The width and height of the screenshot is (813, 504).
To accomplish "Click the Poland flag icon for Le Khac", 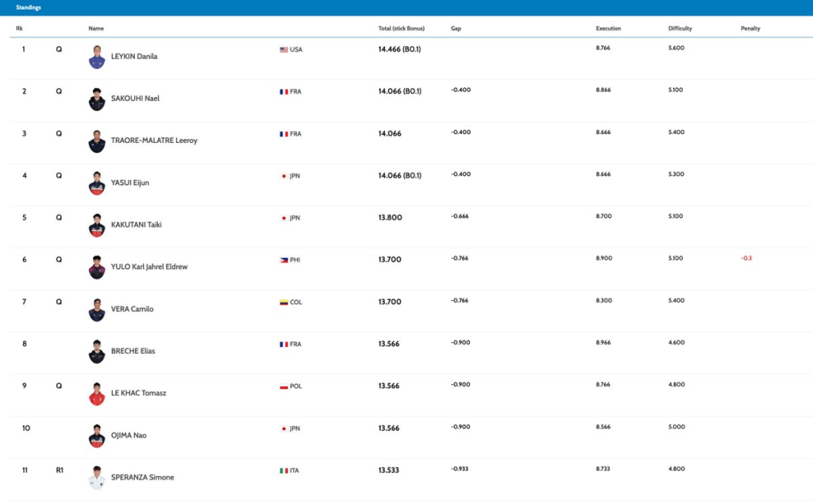I will tap(283, 386).
